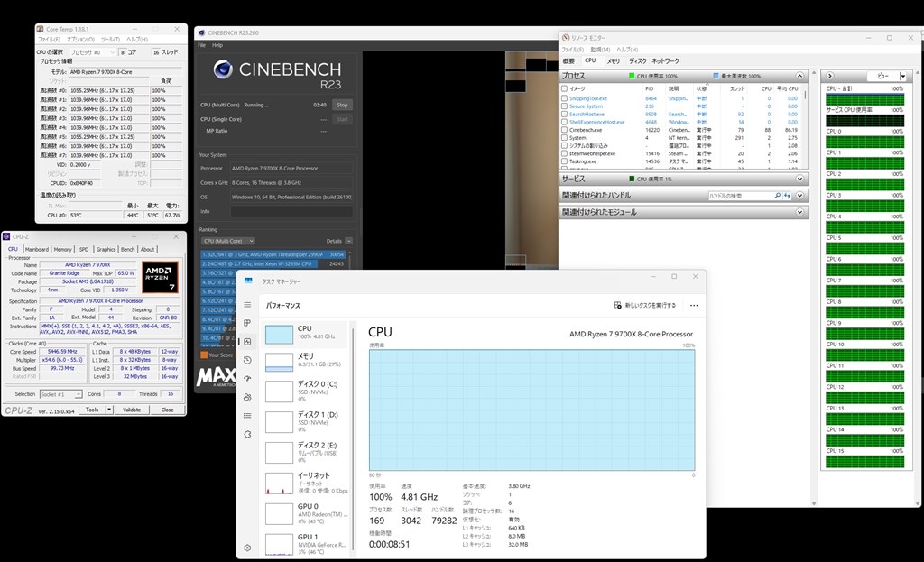Check the Secure System process checkbox

(x=565, y=106)
